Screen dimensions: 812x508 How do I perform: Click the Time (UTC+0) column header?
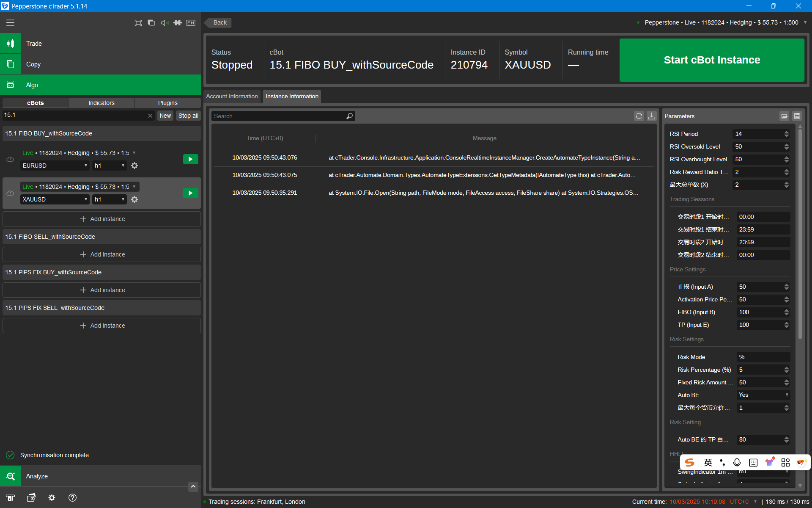[265, 138]
